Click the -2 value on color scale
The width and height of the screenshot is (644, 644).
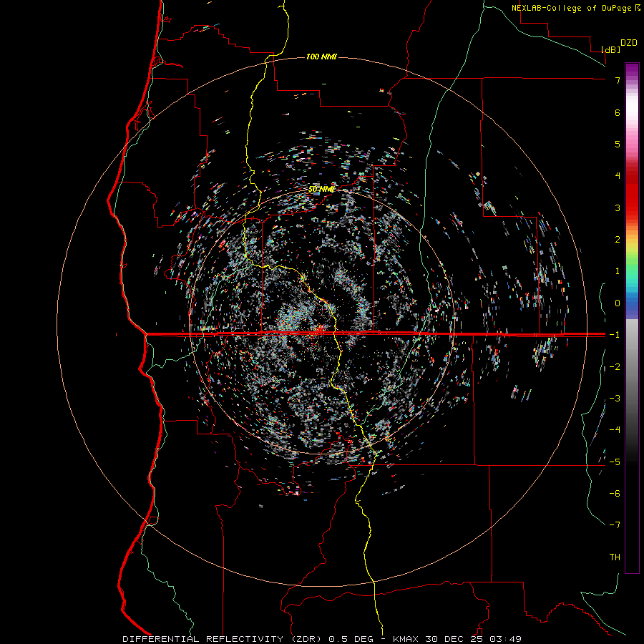[x=615, y=367]
